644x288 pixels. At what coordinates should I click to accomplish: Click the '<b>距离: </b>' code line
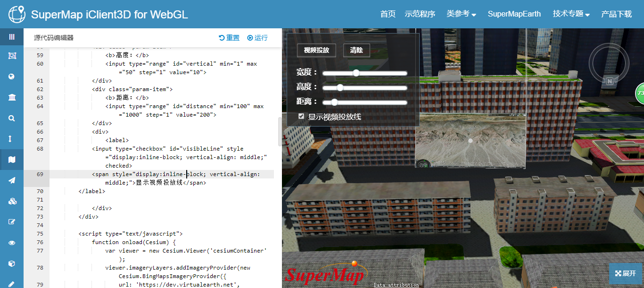coord(127,98)
